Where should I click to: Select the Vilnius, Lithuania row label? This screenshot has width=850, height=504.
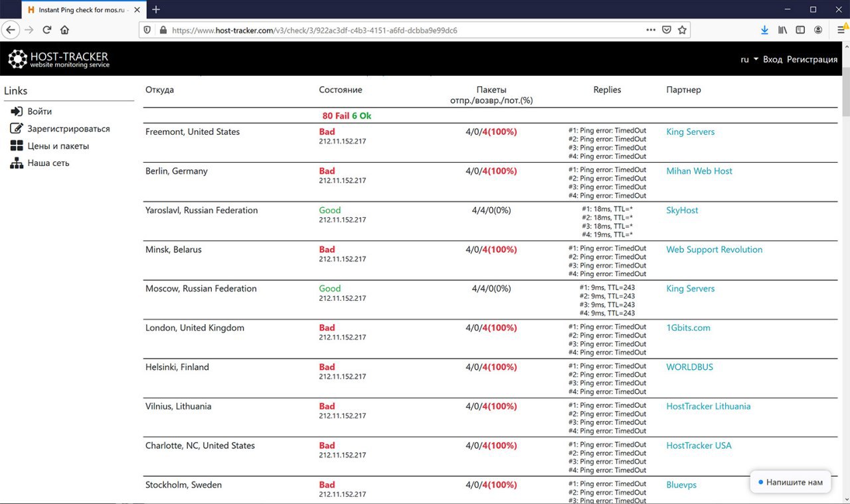(x=179, y=406)
